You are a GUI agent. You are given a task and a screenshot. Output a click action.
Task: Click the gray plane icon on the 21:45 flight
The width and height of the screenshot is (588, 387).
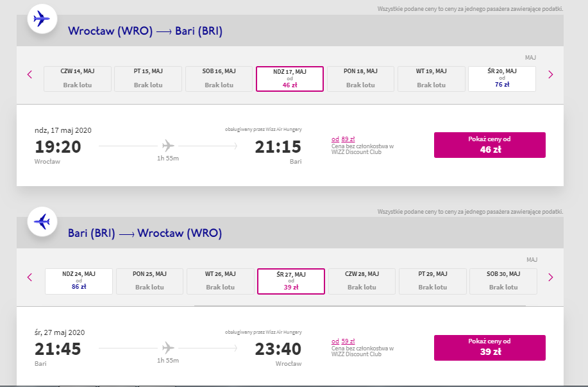click(168, 348)
